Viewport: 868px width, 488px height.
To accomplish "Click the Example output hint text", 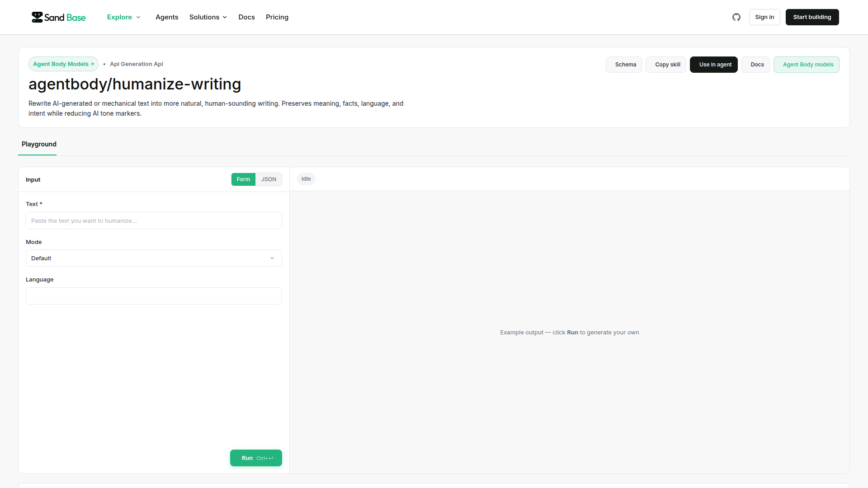I will [570, 333].
